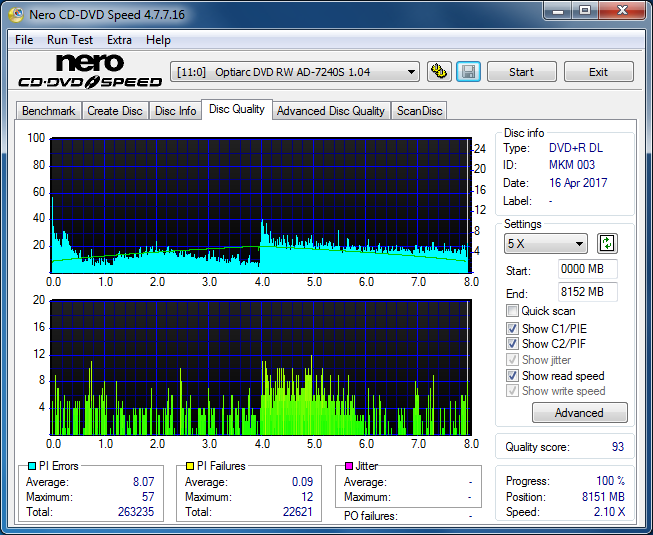
Task: Toggle Show read speed checkbox
Action: click(512, 376)
